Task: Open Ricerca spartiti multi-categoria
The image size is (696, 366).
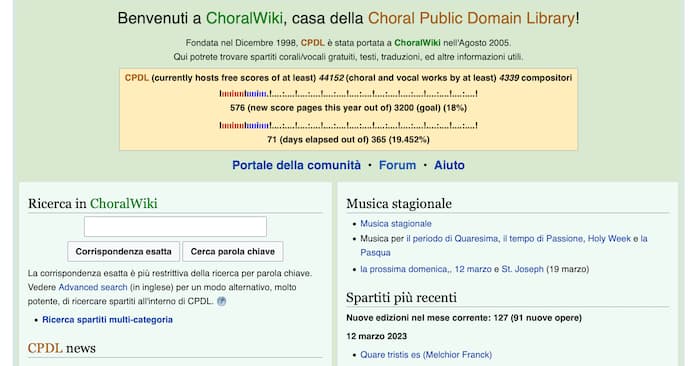Action: pyautogui.click(x=107, y=319)
